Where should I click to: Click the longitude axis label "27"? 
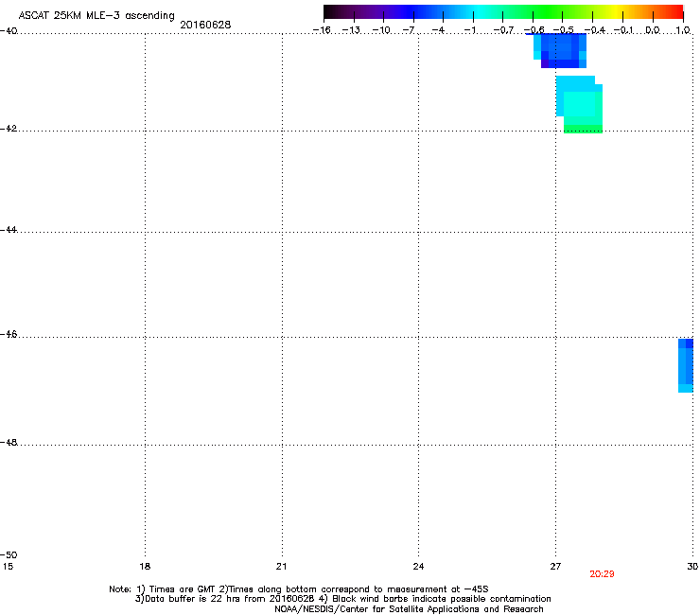pyautogui.click(x=555, y=567)
